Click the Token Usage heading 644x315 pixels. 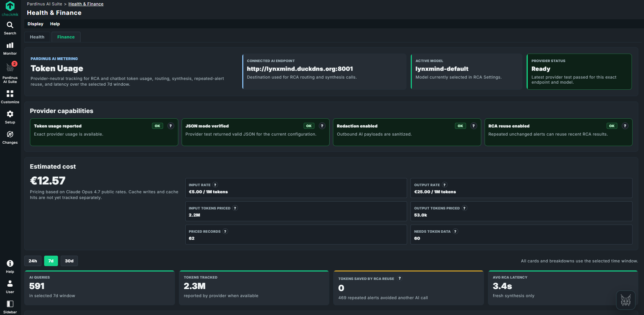[x=57, y=68]
